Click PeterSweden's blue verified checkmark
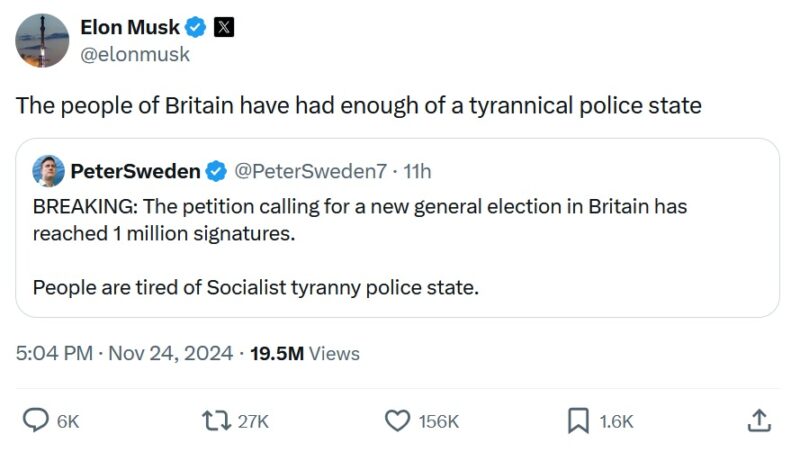Image resolution: width=800 pixels, height=452 pixels. pos(216,172)
